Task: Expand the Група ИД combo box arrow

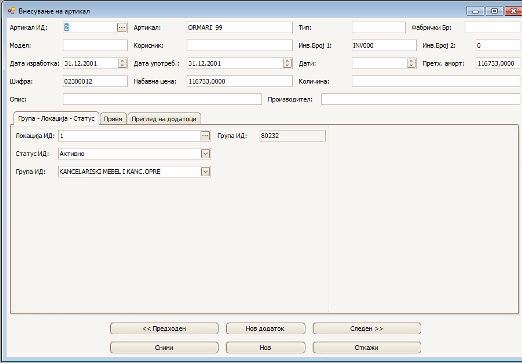Action: tap(205, 172)
